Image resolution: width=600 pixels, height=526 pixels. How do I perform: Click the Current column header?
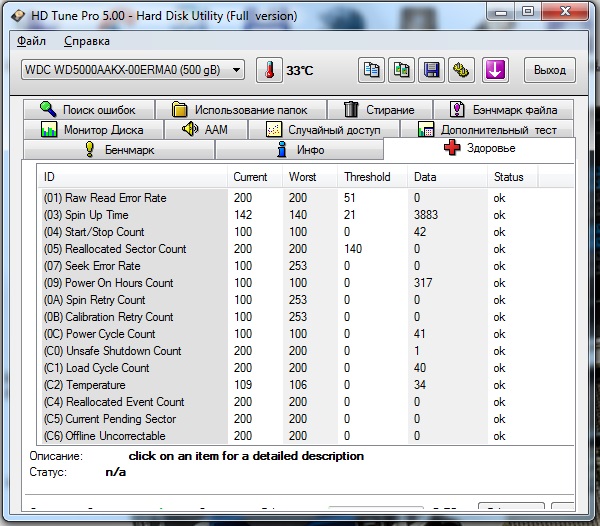[255, 177]
